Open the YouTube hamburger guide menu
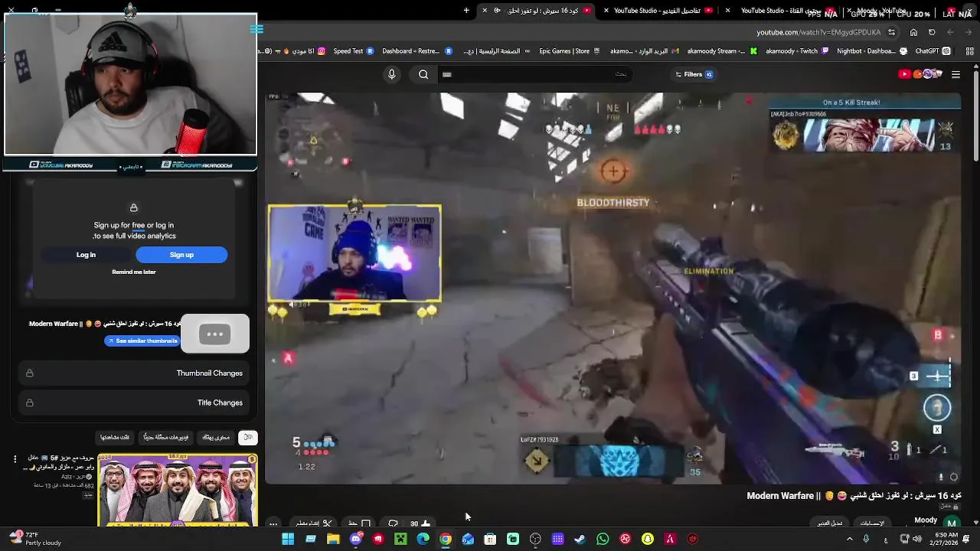Image resolution: width=980 pixels, height=551 pixels. pyautogui.click(x=955, y=74)
